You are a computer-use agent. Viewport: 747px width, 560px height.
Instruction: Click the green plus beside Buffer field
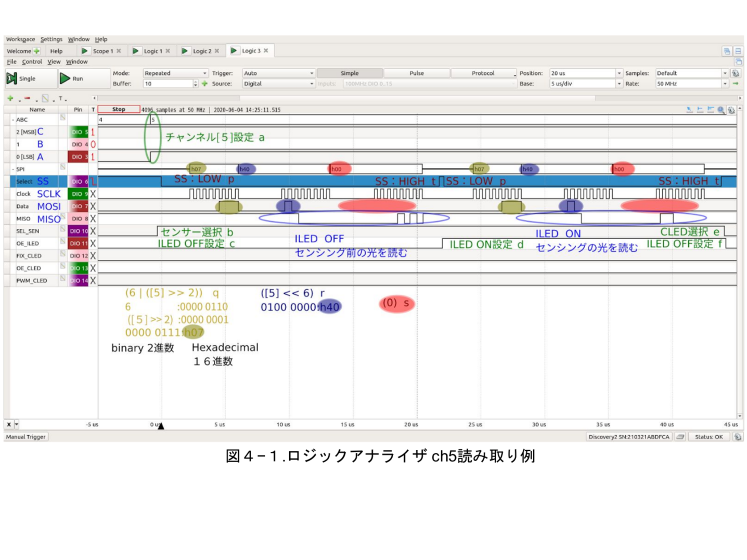tap(204, 84)
